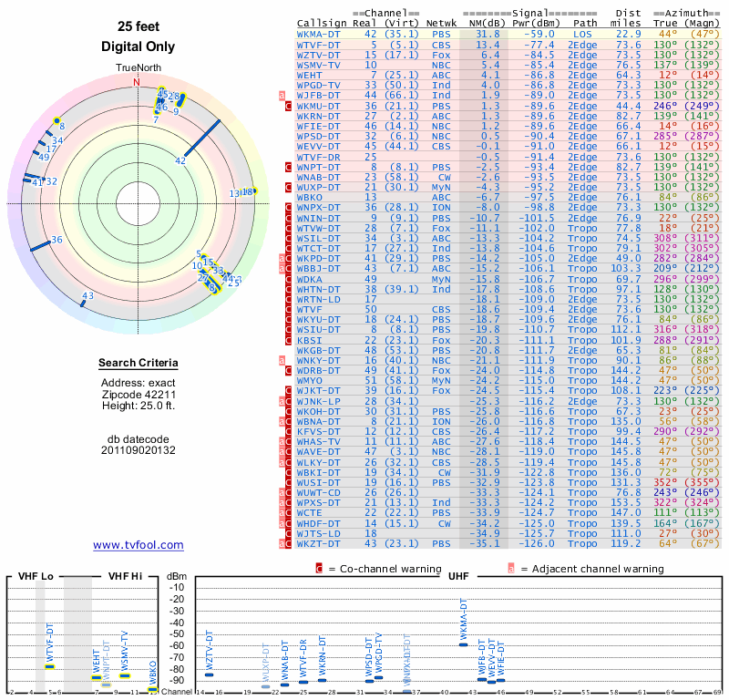
Task: Click the Callsign column header
Action: click(321, 24)
